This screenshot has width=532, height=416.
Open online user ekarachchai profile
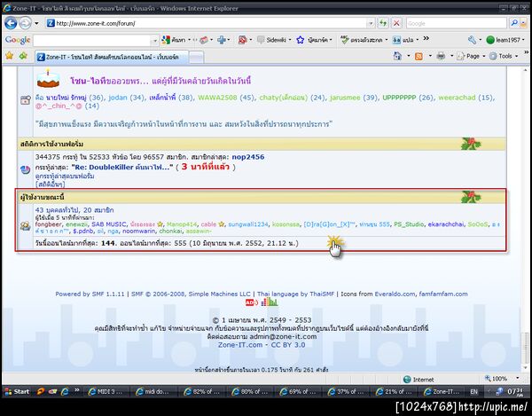tap(445, 224)
